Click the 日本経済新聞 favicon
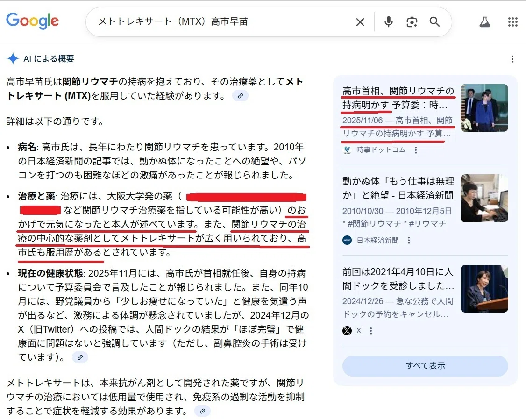526x420 pixels. pos(347,240)
